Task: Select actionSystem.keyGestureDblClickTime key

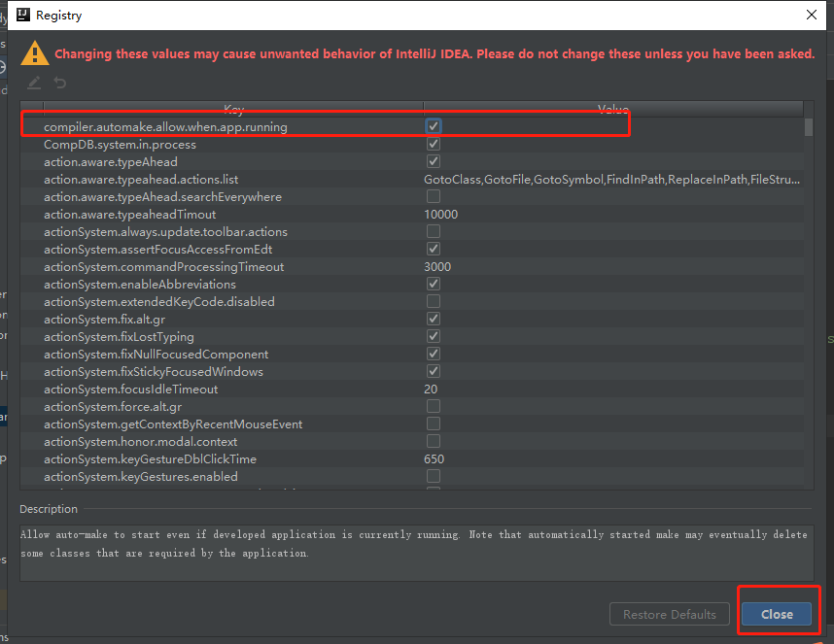Action: pyautogui.click(x=150, y=459)
